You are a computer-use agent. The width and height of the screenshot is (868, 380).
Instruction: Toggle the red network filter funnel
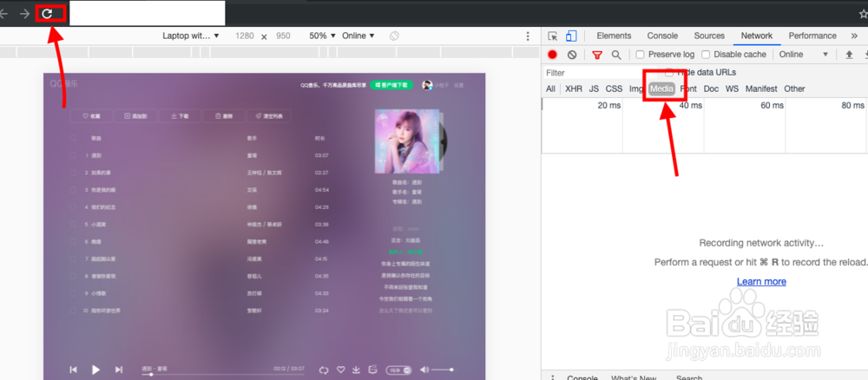click(x=597, y=54)
